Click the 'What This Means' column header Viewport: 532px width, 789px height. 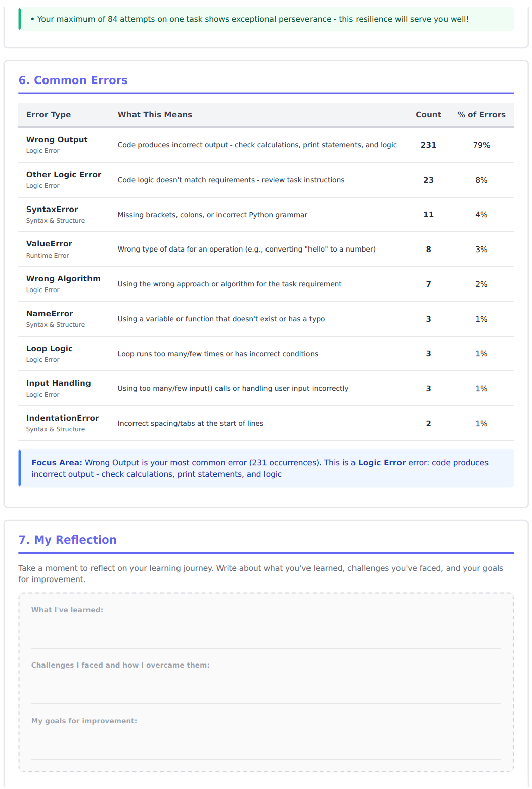click(155, 115)
